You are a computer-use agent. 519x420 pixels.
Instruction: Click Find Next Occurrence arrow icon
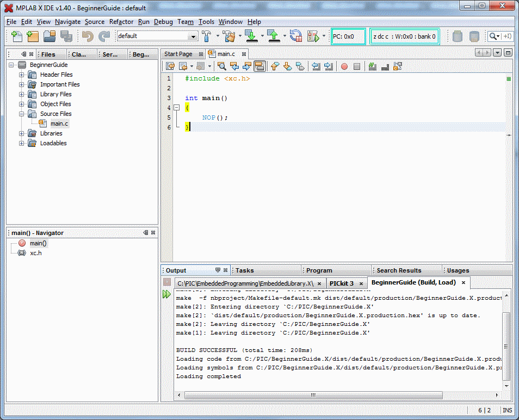click(246, 66)
